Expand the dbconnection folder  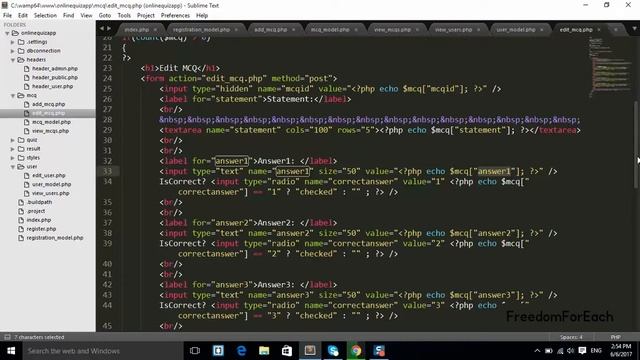[13, 51]
